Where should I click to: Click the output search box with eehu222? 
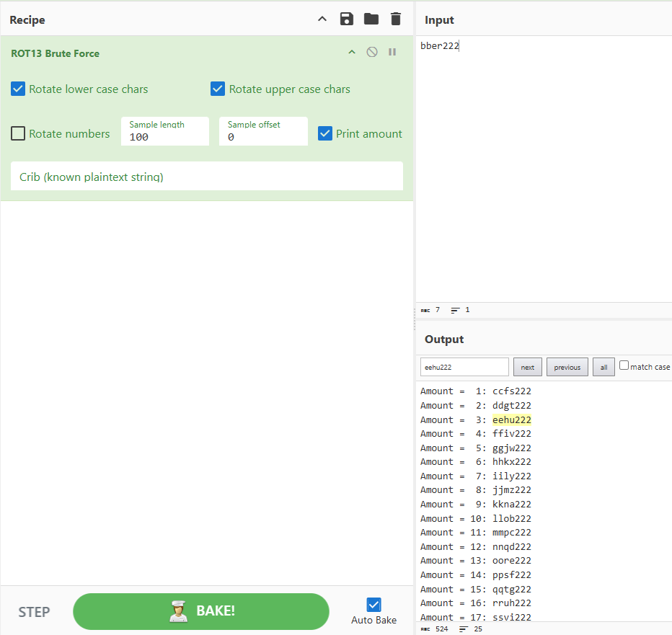[x=464, y=367]
